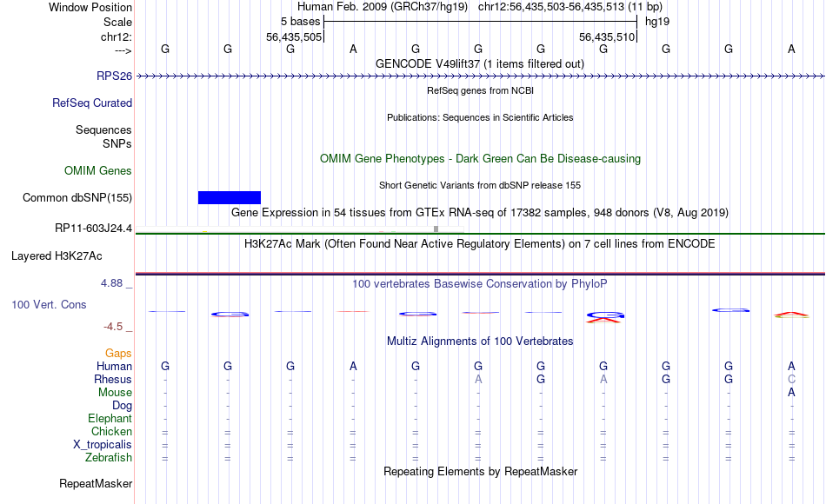826x504 pixels.
Task: Open the RP11-603J24.4 GTEx label
Action: tap(93, 228)
